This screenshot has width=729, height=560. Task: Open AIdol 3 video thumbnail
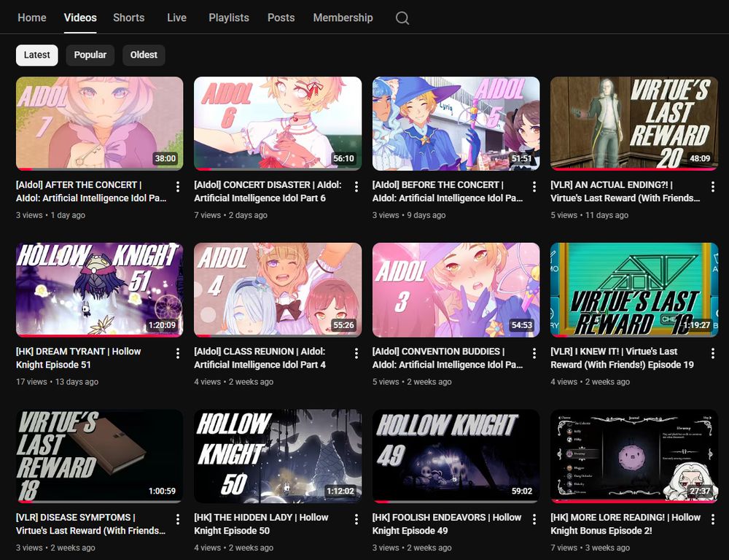[456, 289]
